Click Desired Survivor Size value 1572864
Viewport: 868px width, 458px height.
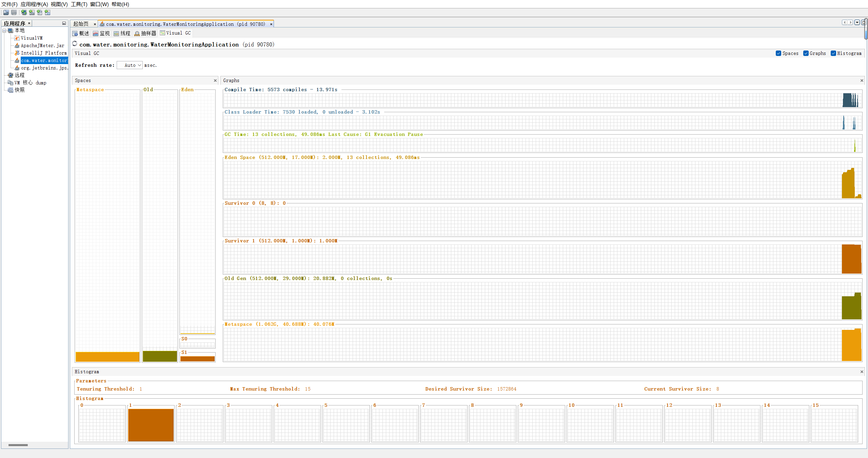tap(507, 389)
